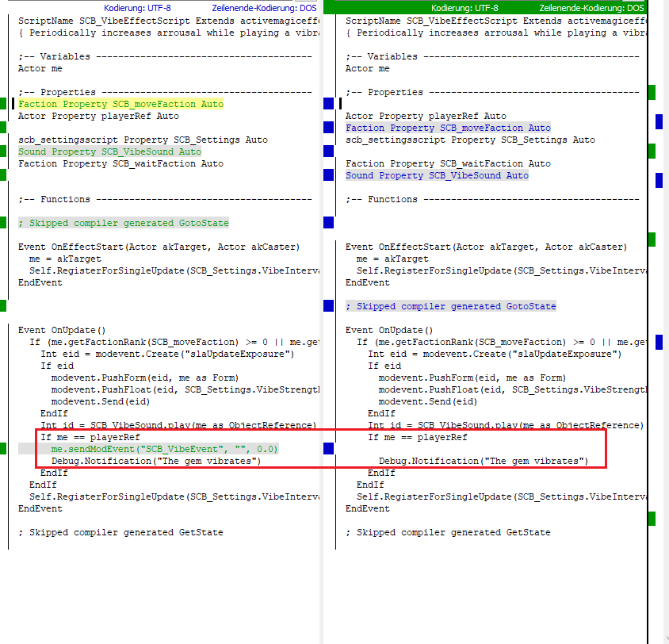The height and width of the screenshot is (644, 669).
Task: Click green marker beside left 'Sound Property SCB_VibeSound Auto'
Action: coord(3,151)
